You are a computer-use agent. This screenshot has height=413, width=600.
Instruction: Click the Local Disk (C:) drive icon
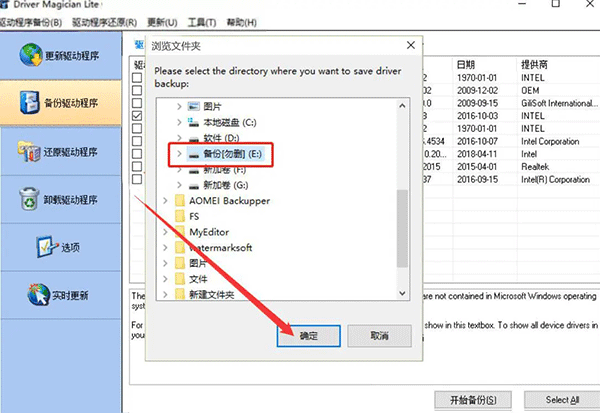(194, 122)
